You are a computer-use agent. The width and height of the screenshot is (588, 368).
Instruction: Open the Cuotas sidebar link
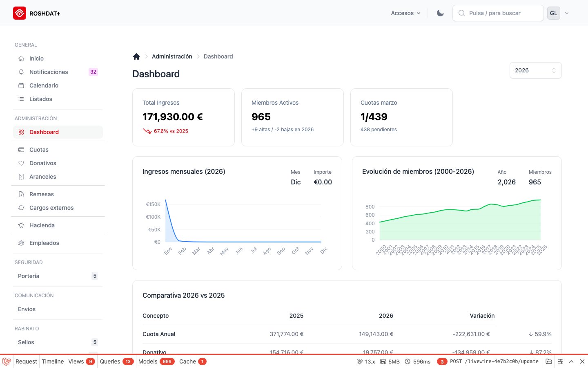39,150
